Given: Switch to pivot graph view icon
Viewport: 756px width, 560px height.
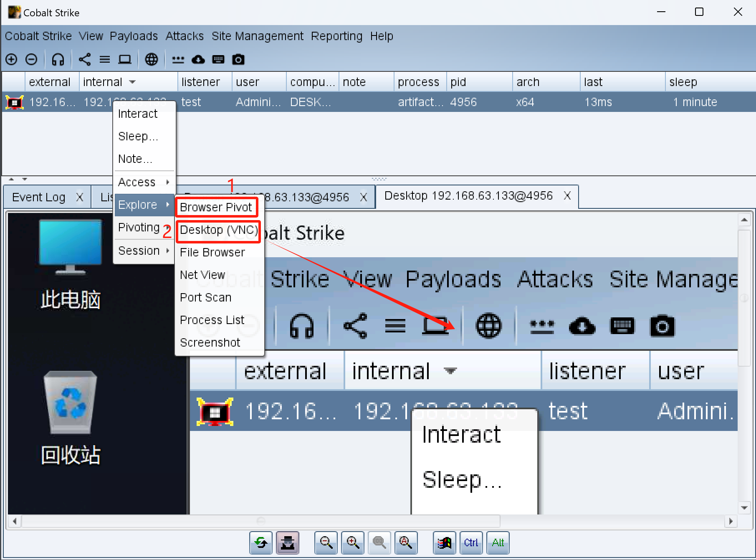Looking at the screenshot, I should click(x=85, y=59).
